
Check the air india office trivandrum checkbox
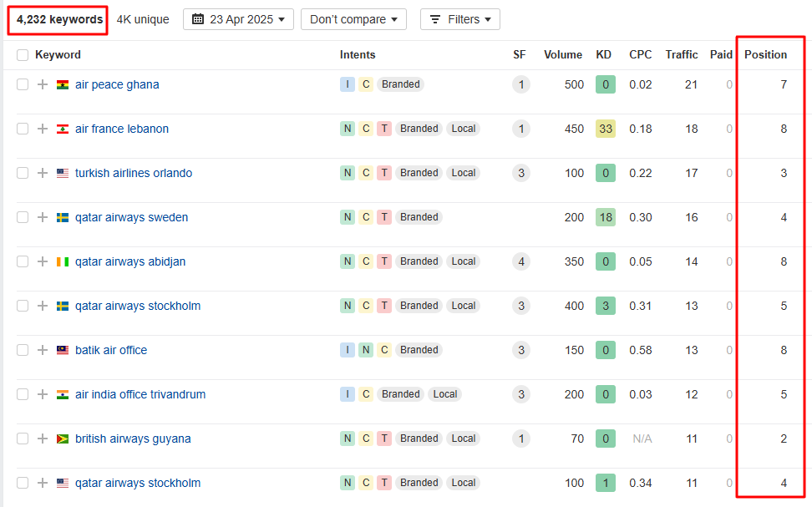pyautogui.click(x=23, y=394)
